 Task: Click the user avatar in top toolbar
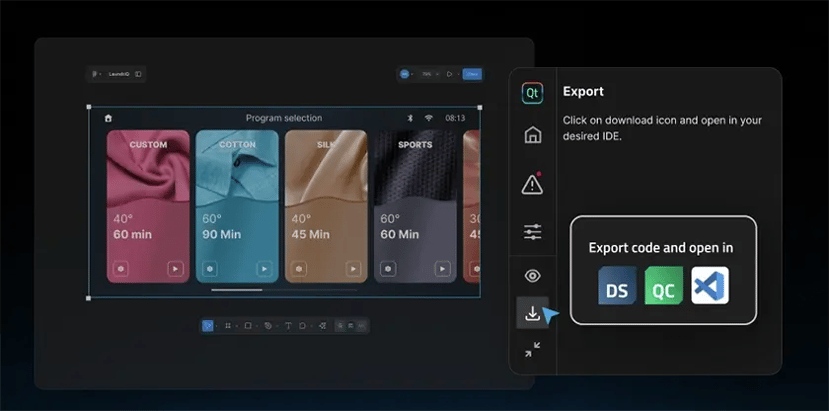[x=404, y=74]
